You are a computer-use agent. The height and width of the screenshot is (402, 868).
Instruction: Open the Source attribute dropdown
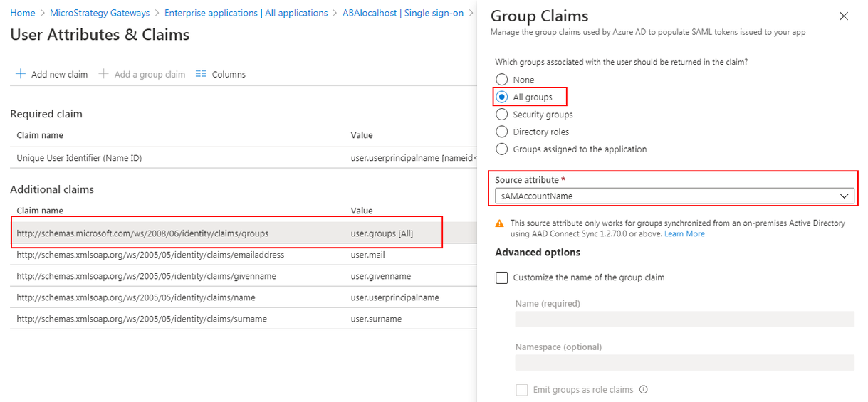click(674, 196)
